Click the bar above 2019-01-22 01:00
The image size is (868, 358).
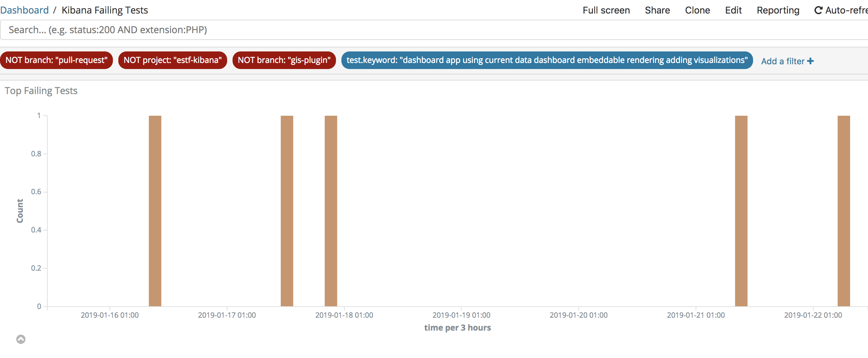click(844, 211)
